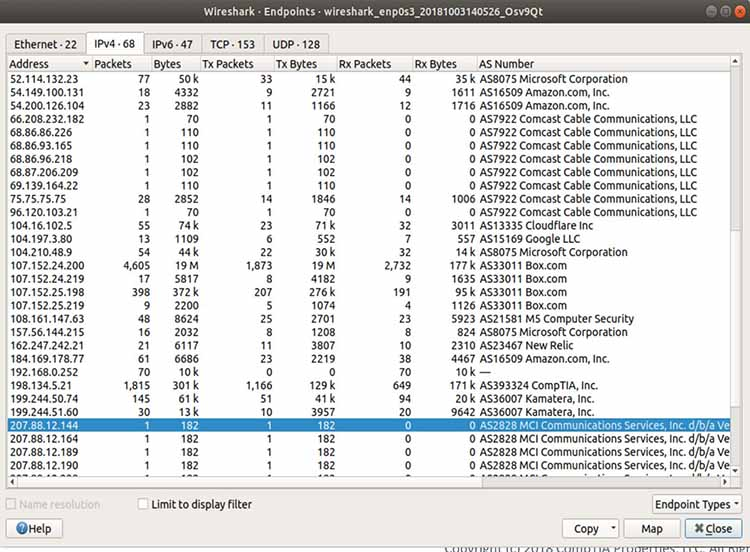Open the IPv6 · 47 tab
This screenshot has height=552, width=750.
172,44
